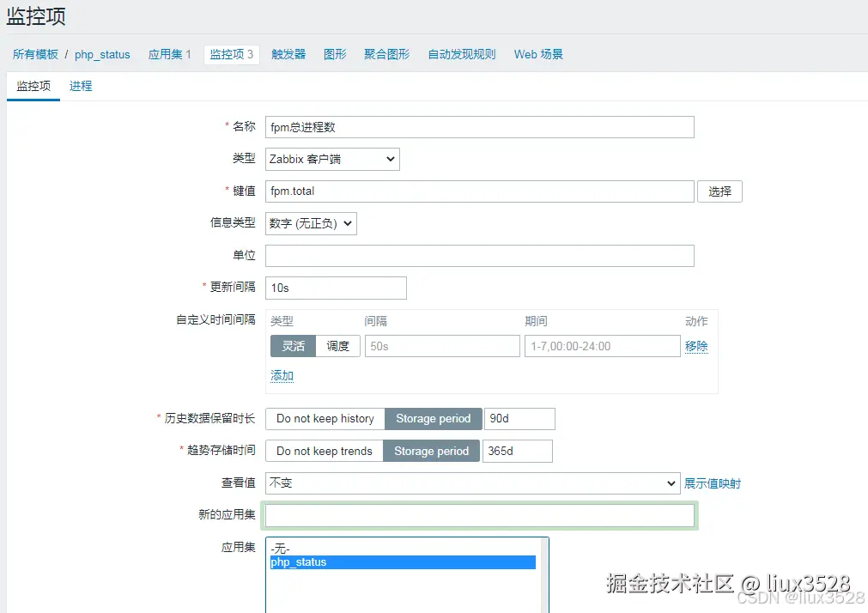Click the 键值 field containing fpm.total

pyautogui.click(x=479, y=191)
